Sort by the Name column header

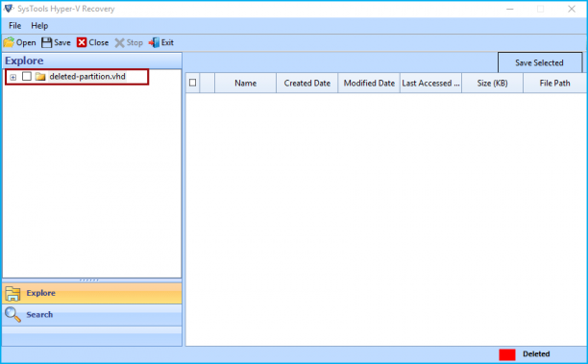246,83
